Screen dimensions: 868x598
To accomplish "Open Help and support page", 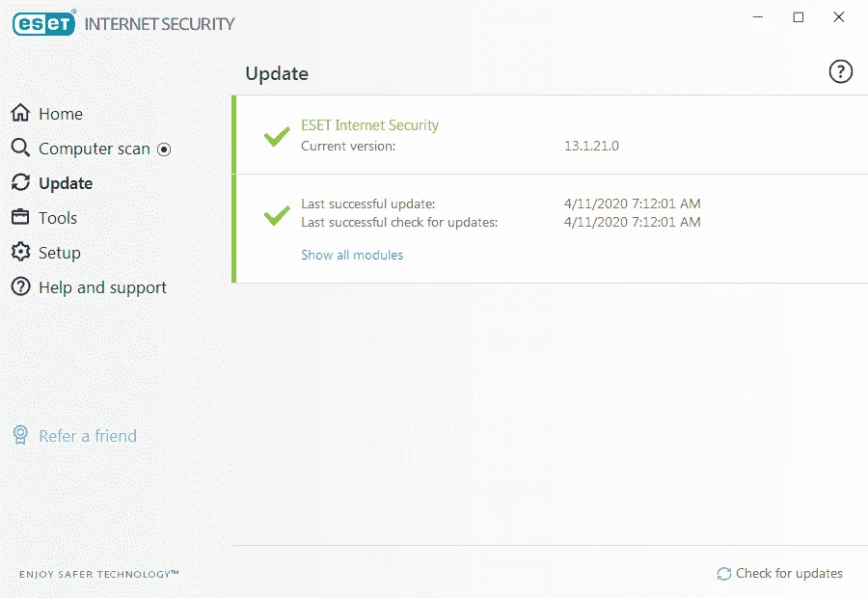I will (x=102, y=288).
